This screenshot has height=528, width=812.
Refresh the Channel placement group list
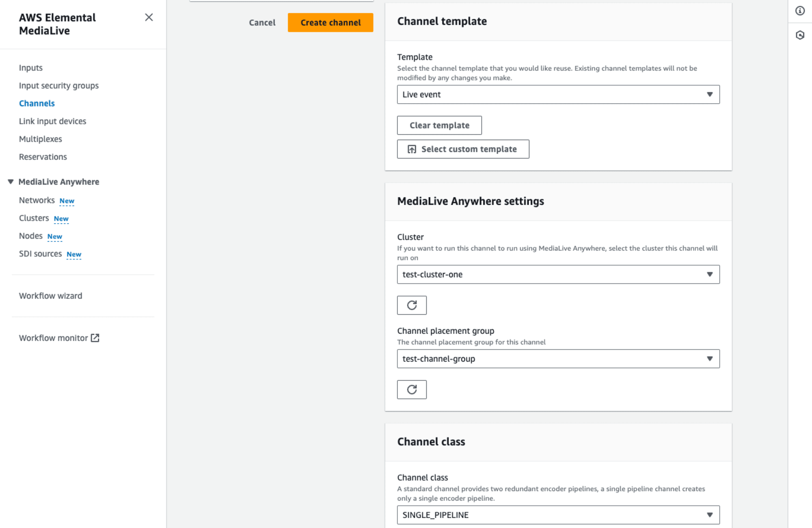[x=412, y=390]
